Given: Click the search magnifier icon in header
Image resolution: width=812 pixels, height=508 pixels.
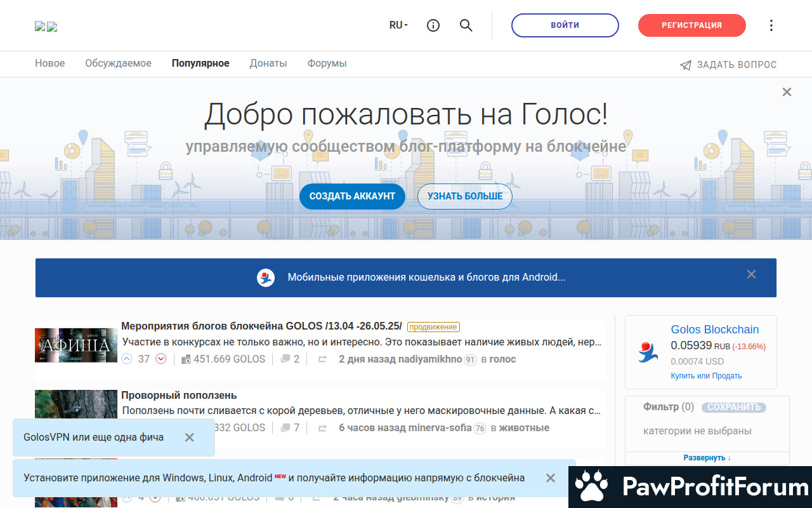Looking at the screenshot, I should coord(466,25).
